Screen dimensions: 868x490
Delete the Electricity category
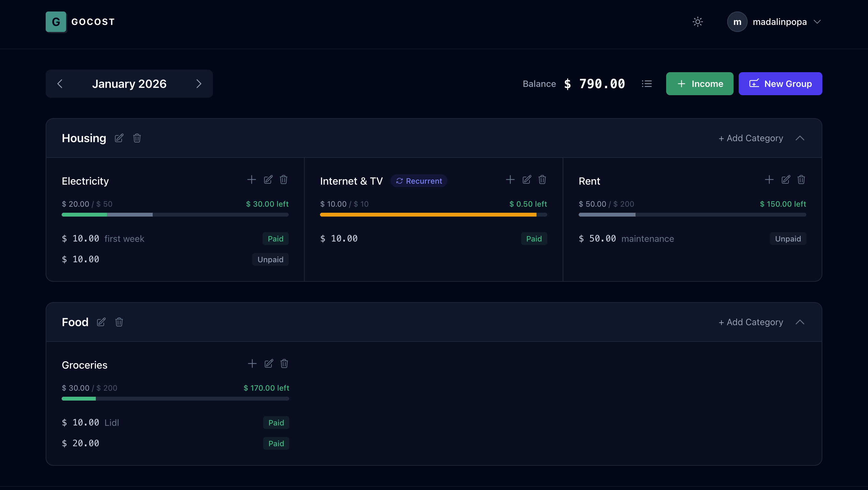coord(284,180)
